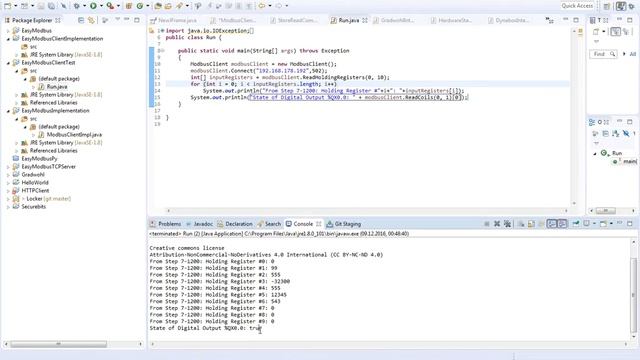Switch to the StoreReadCom editor tab

295,20
